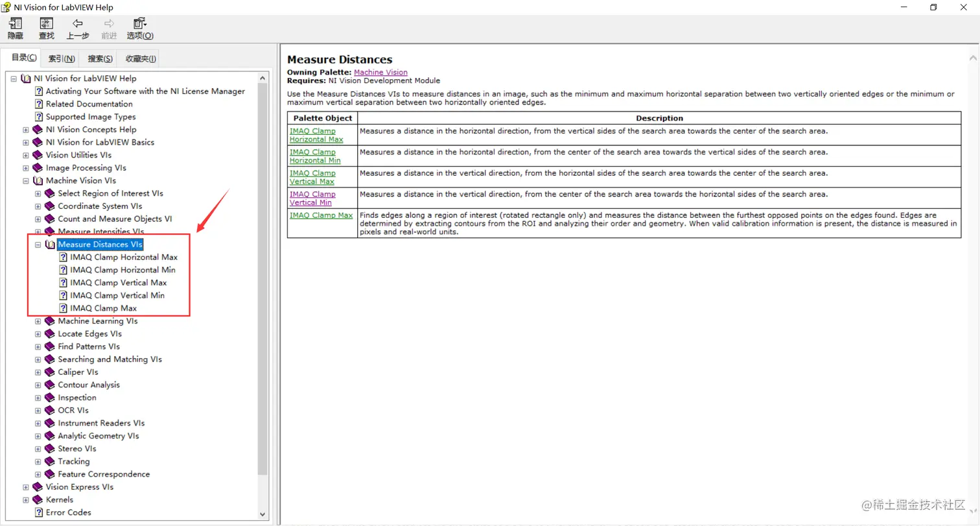Click the book icon beside Vision Utilities VIs
Image resolution: width=980 pixels, height=526 pixels.
coord(38,155)
